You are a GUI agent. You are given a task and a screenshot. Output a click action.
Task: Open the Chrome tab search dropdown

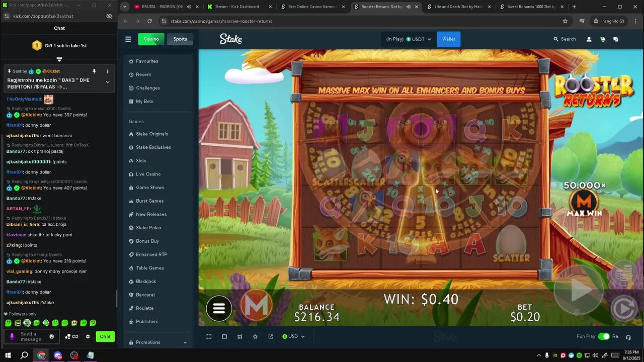tap(125, 7)
